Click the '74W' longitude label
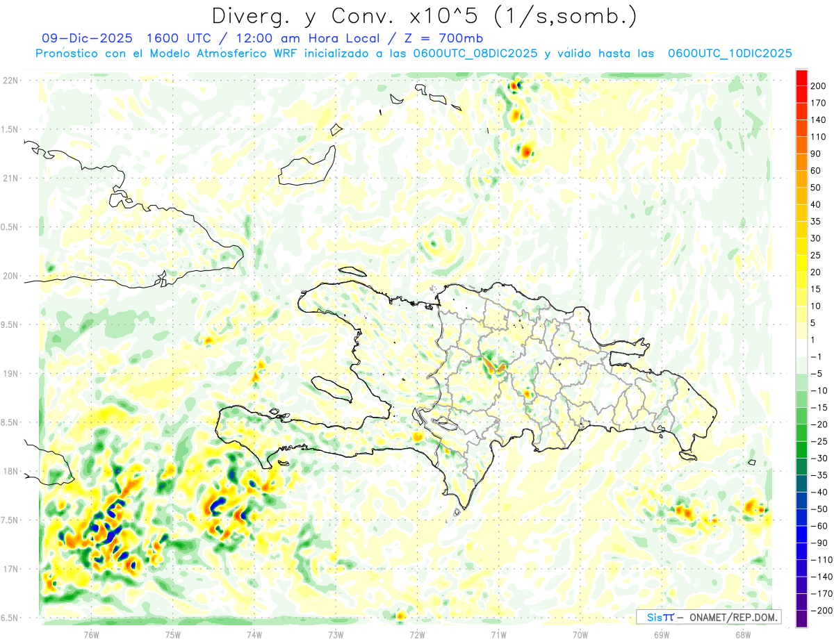This screenshot has width=834, height=644. tap(254, 634)
